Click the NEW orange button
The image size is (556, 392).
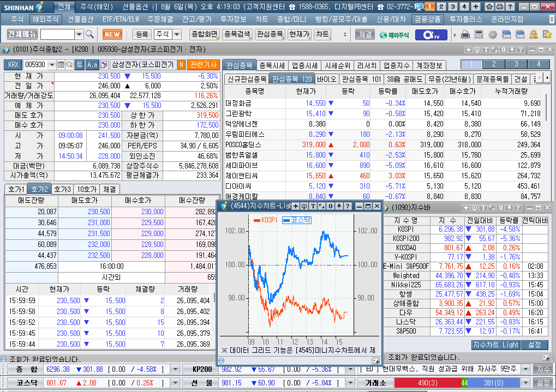112,34
